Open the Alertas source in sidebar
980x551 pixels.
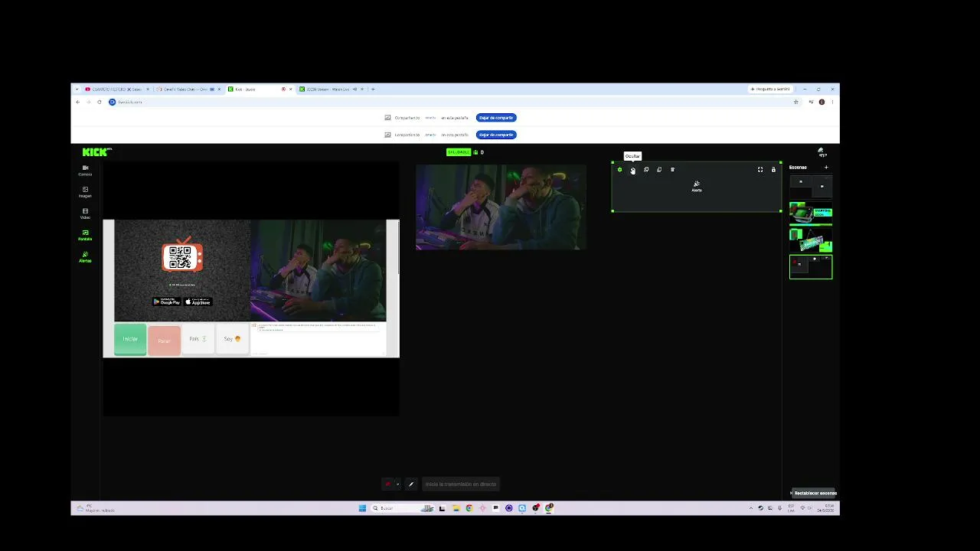[85, 256]
